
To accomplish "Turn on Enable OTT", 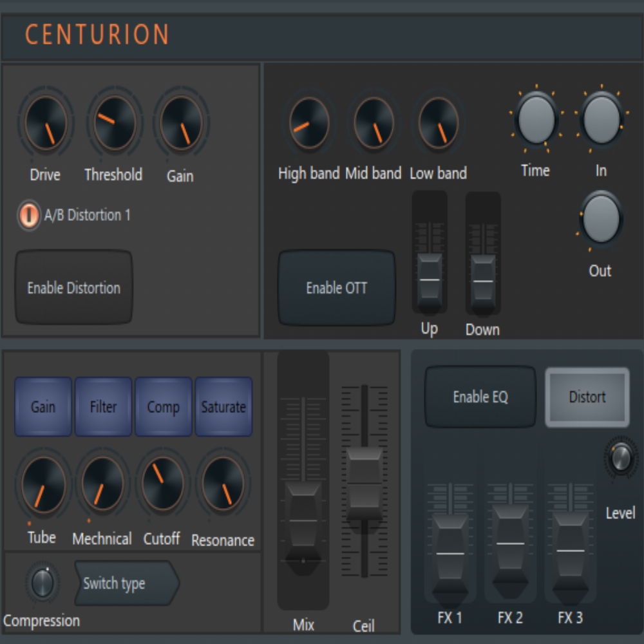I will pyautogui.click(x=337, y=288).
